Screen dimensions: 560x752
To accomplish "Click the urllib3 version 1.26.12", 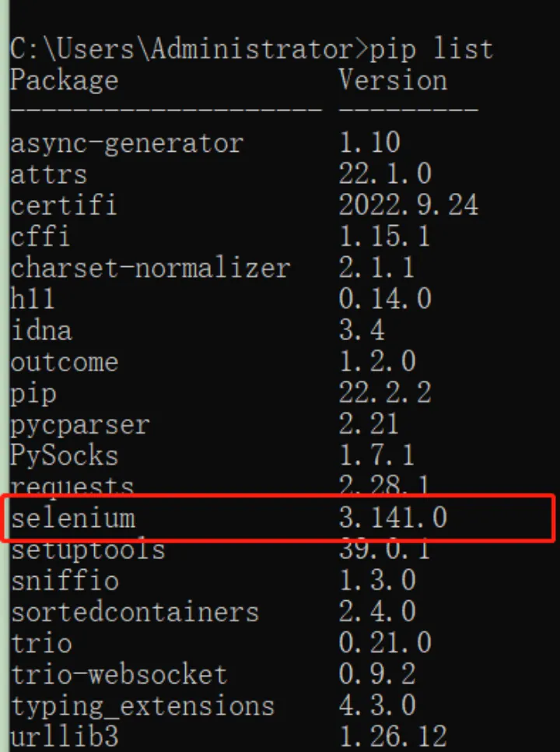I will (393, 736).
